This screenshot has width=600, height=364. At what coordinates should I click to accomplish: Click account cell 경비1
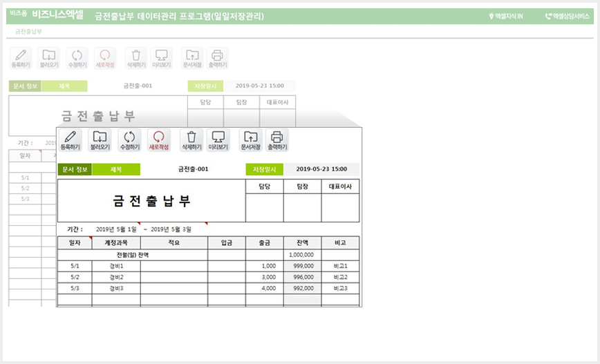(x=116, y=266)
